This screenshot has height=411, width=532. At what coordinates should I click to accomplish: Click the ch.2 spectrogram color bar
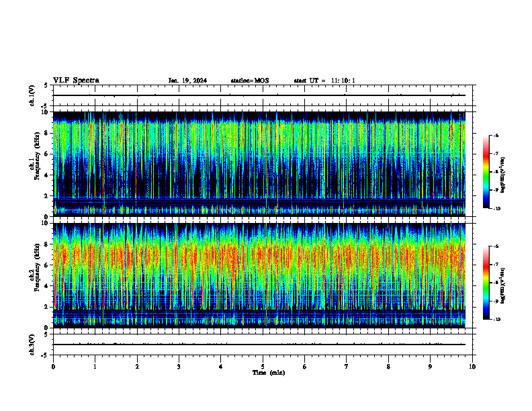click(x=486, y=283)
